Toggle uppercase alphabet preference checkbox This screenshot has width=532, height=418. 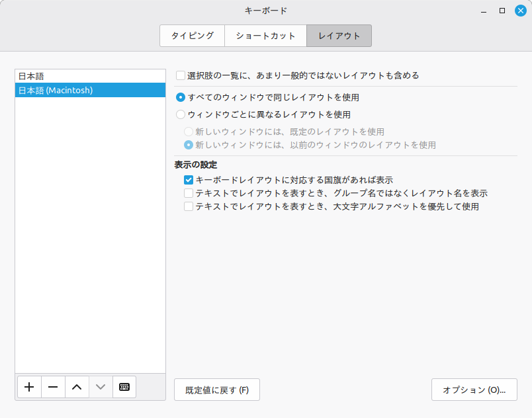tap(188, 207)
